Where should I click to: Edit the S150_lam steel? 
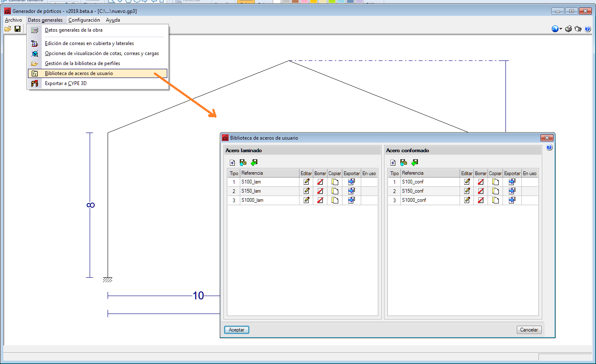(x=307, y=191)
